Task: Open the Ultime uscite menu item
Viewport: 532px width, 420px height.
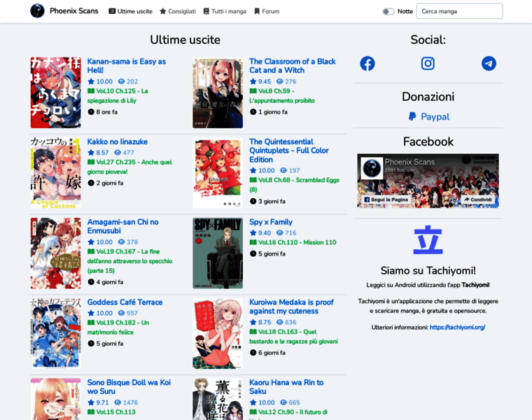Action: tap(130, 11)
